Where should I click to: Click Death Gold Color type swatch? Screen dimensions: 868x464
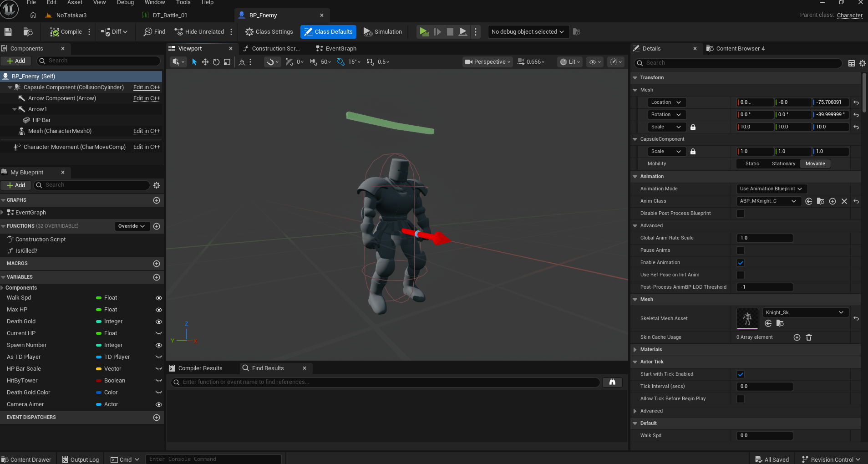(x=99, y=393)
